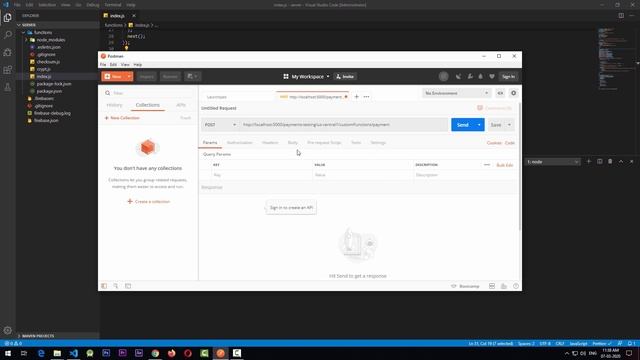The height and width of the screenshot is (360, 640).
Task: Open Save button dropdown arrow
Action: coord(509,125)
